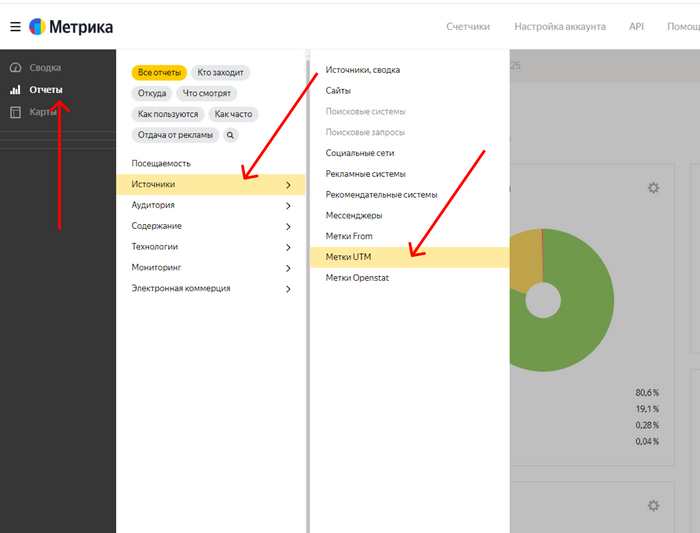Select 'Метки UTM' report
This screenshot has height=533, width=700.
coord(348,257)
